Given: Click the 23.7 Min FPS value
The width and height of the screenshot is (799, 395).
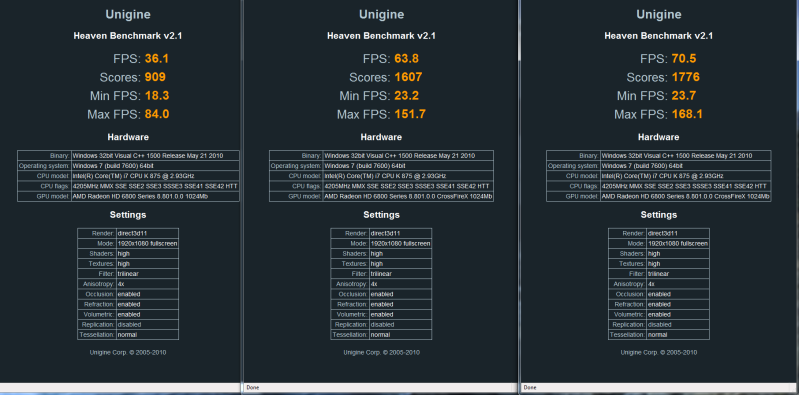Looking at the screenshot, I should pyautogui.click(x=683, y=96).
